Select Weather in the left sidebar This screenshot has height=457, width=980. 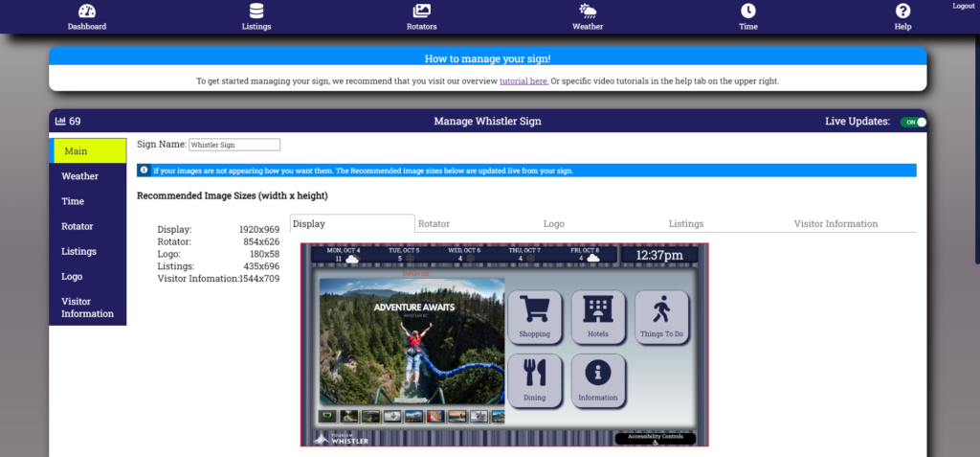click(80, 176)
